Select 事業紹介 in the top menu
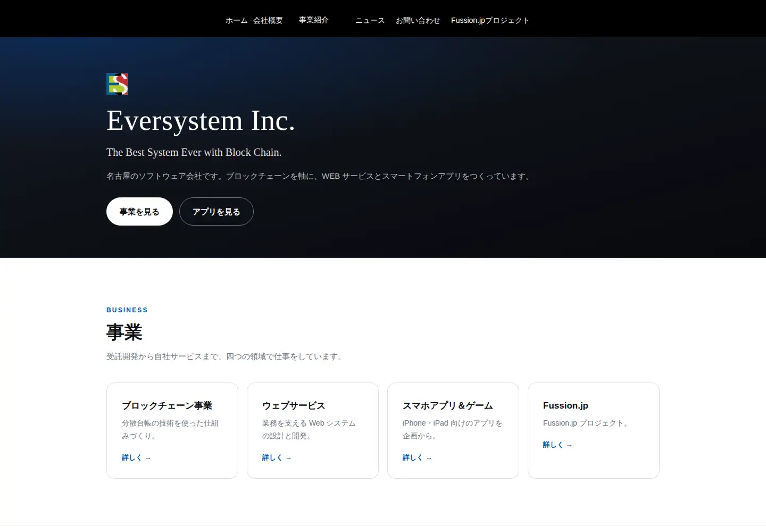766x532 pixels. [x=314, y=20]
